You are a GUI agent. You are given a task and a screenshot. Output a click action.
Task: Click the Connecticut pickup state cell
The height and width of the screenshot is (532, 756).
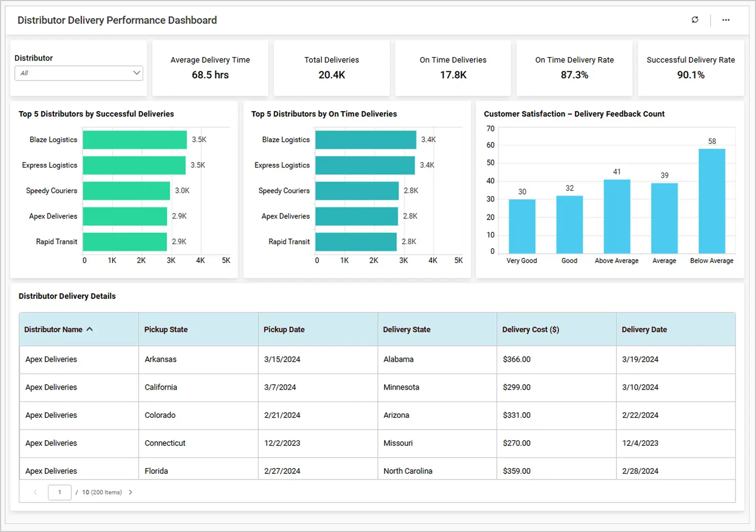198,443
